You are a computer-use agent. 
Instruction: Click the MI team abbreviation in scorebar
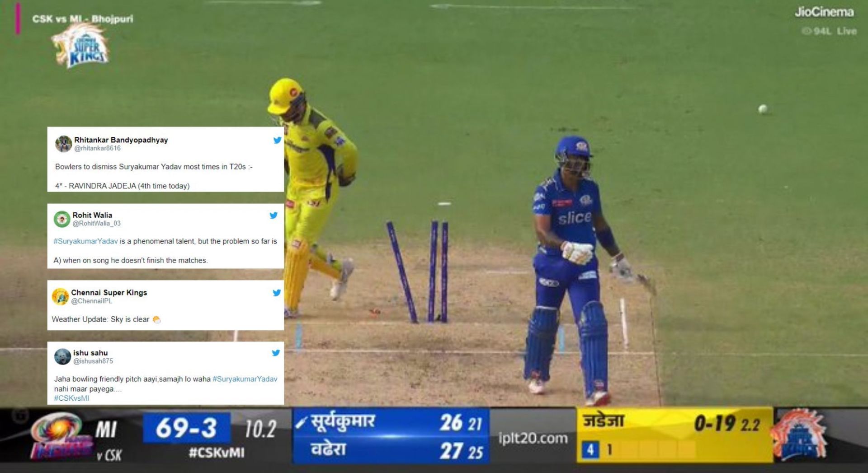pos(106,429)
